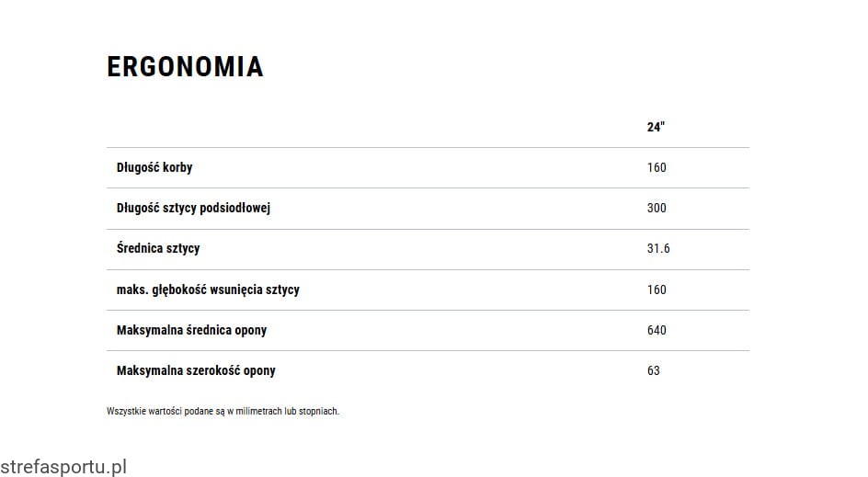Click the Długość korby row label
This screenshot has width=868, height=477.
[x=154, y=167]
